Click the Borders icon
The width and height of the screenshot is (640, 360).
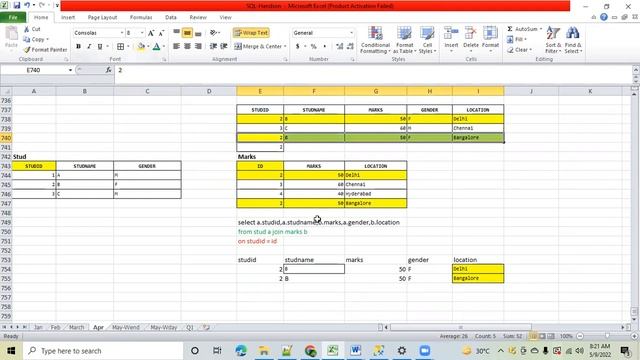pyautogui.click(x=120, y=47)
